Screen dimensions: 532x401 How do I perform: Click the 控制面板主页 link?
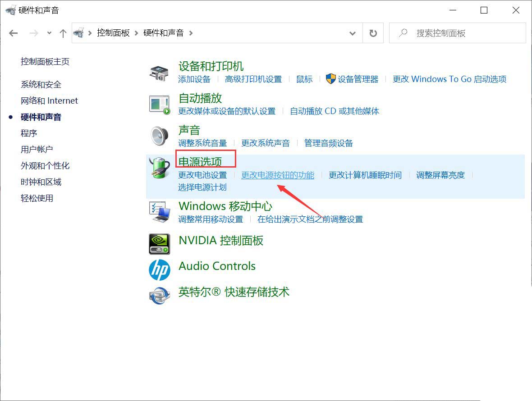point(45,62)
